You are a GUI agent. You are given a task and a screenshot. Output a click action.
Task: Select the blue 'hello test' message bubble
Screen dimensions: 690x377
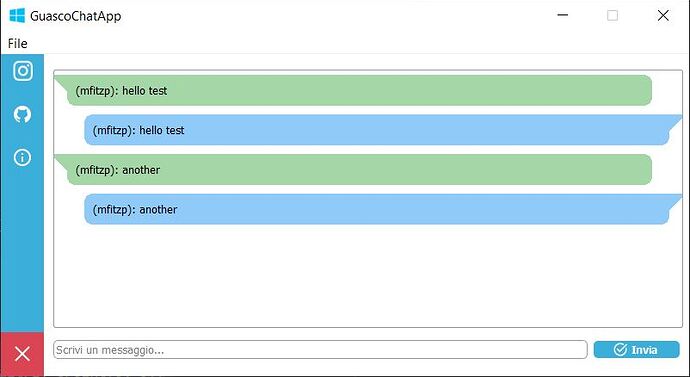pyautogui.click(x=383, y=130)
